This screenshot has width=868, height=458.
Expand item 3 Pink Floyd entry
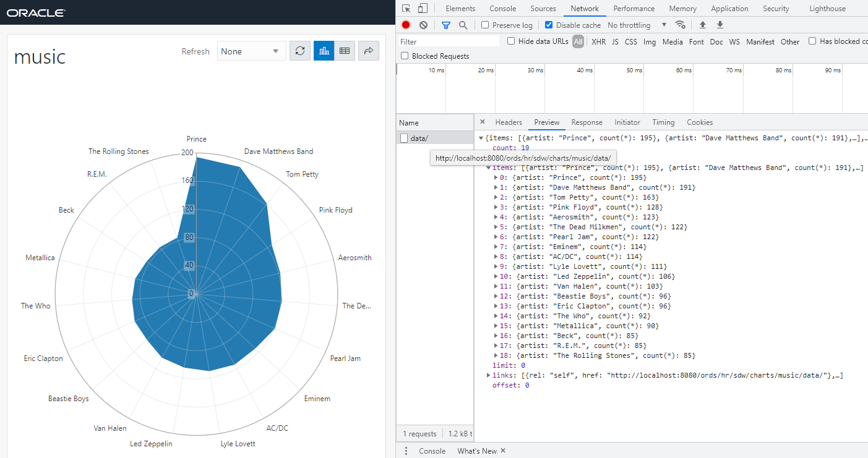point(496,207)
